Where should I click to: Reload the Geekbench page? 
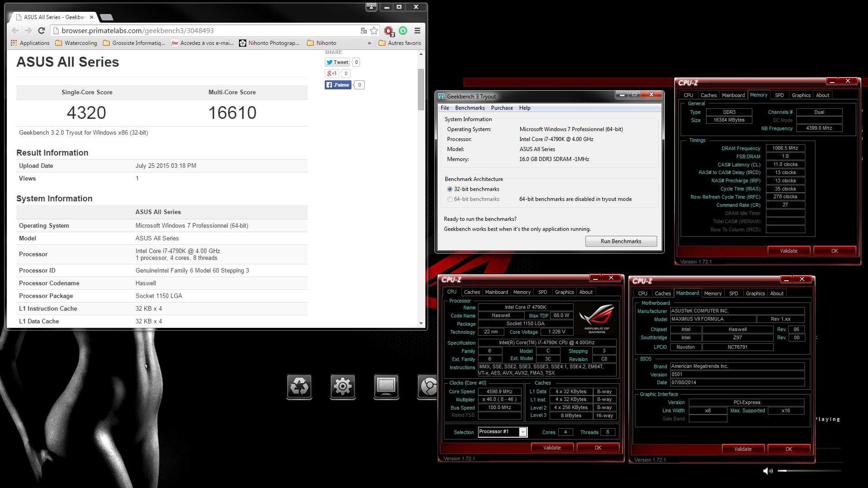[x=41, y=30]
